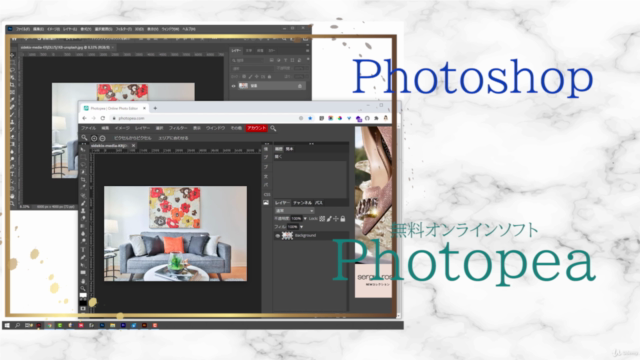Close the Photoshop document tab
This screenshot has width=640, height=360.
coord(113,48)
